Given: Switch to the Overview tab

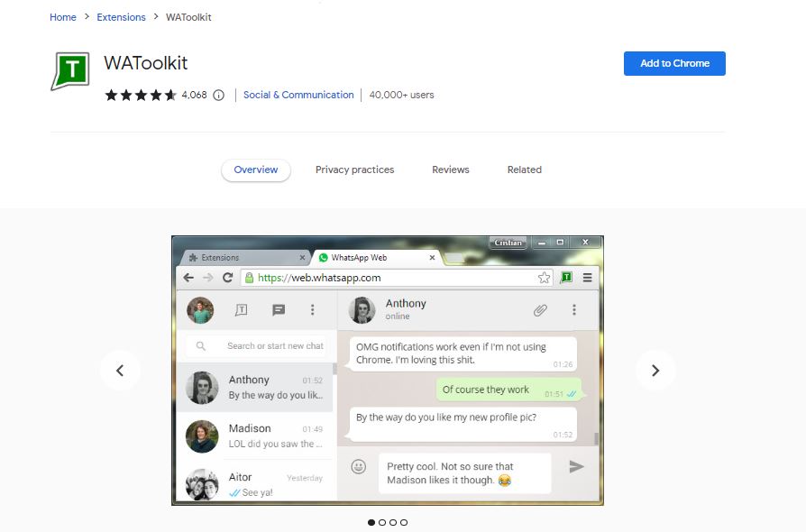Looking at the screenshot, I should (256, 170).
